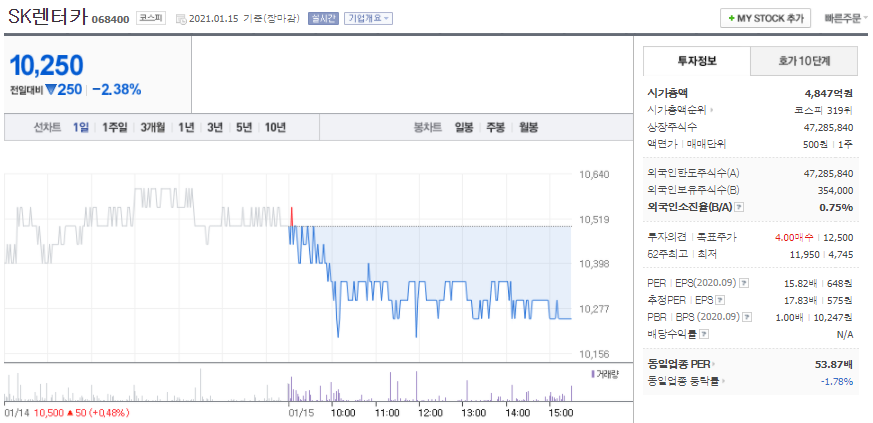Click the red up-triangle in 01/14 summary

coord(70,413)
